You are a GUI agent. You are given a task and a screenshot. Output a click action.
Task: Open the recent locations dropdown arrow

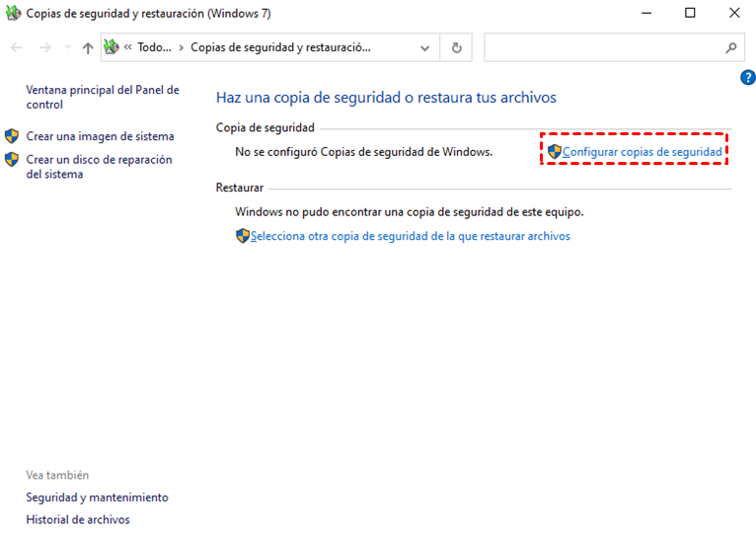click(68, 47)
